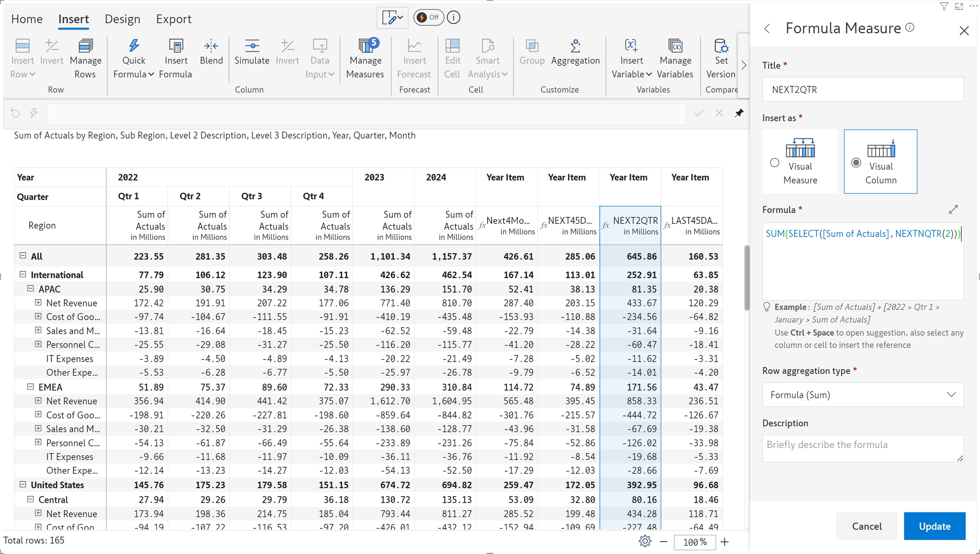Click the zoom in plus button
Image resolution: width=980 pixels, height=554 pixels.
(x=725, y=542)
